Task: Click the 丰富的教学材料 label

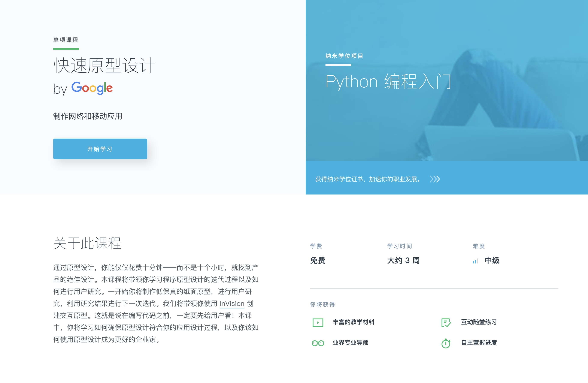Action: click(353, 322)
